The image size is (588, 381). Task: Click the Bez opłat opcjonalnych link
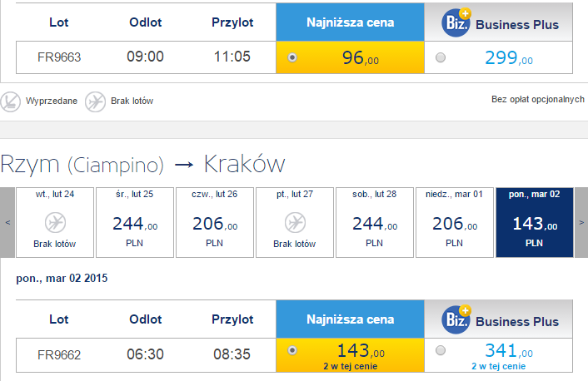(x=537, y=100)
